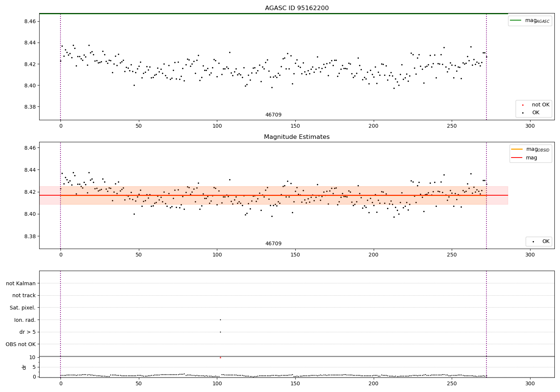The width and height of the screenshot is (560, 392).
Task: Click the red 'mag' legend entry
Action: click(524, 158)
